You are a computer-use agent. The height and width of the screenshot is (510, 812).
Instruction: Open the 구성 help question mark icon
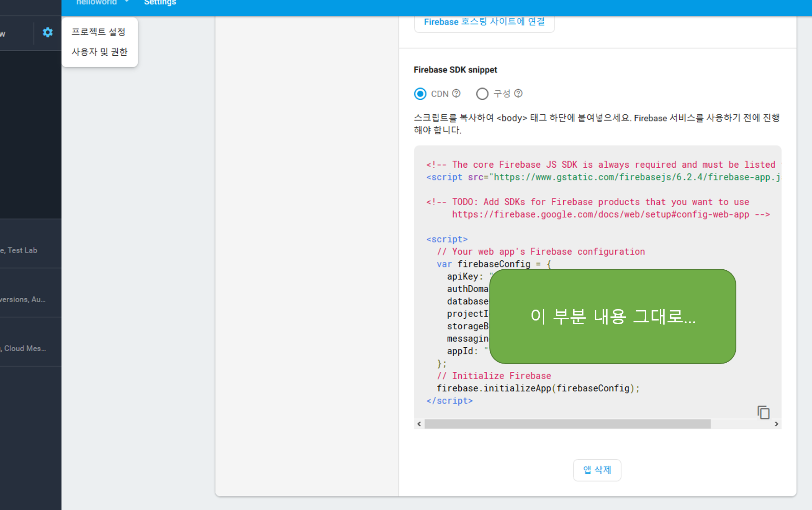[x=518, y=93]
